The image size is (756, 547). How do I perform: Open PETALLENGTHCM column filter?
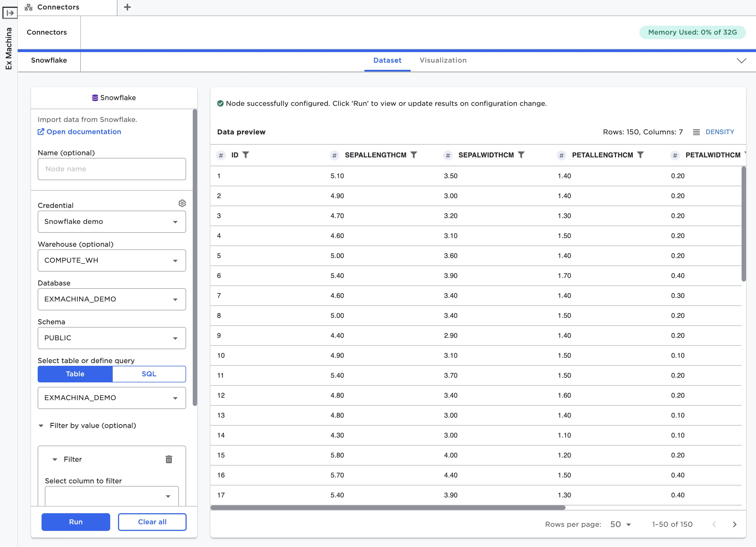pos(640,155)
